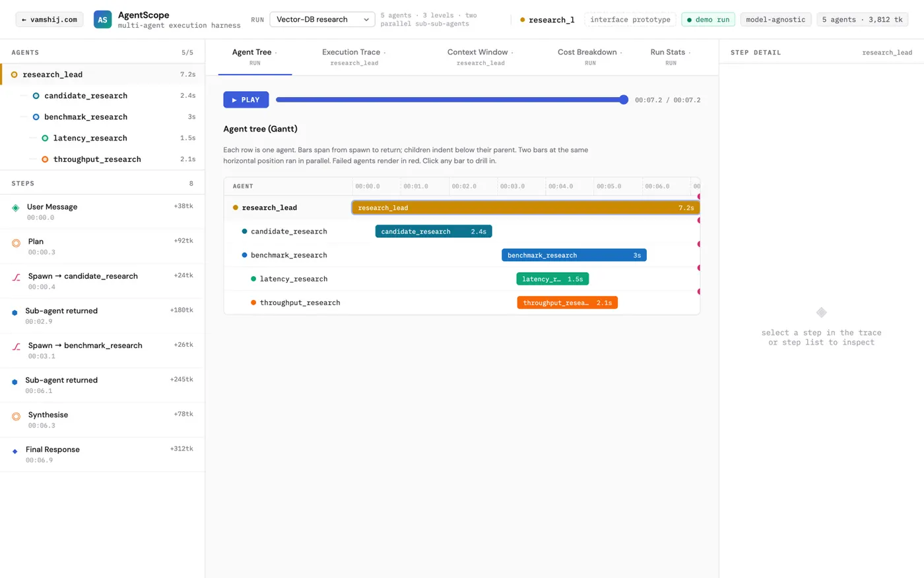The height and width of the screenshot is (578, 924).
Task: Click the benchmark_research blue dot in Gantt
Action: 244,255
